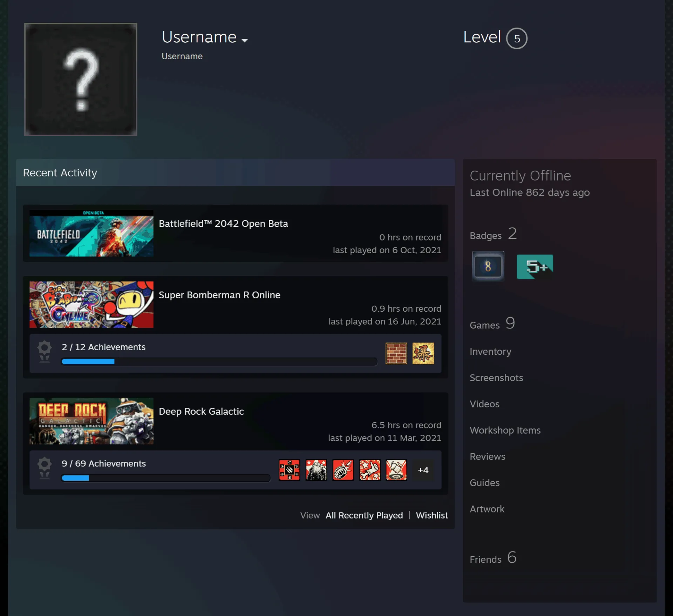Click the Level 5 circle badge
673x616 pixels.
pos(517,38)
